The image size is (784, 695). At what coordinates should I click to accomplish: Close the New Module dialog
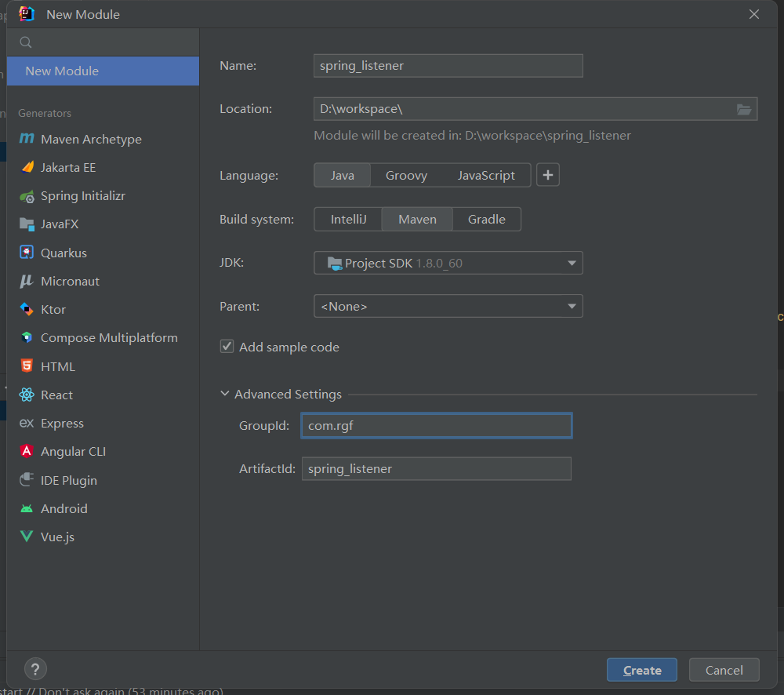pyautogui.click(x=754, y=14)
